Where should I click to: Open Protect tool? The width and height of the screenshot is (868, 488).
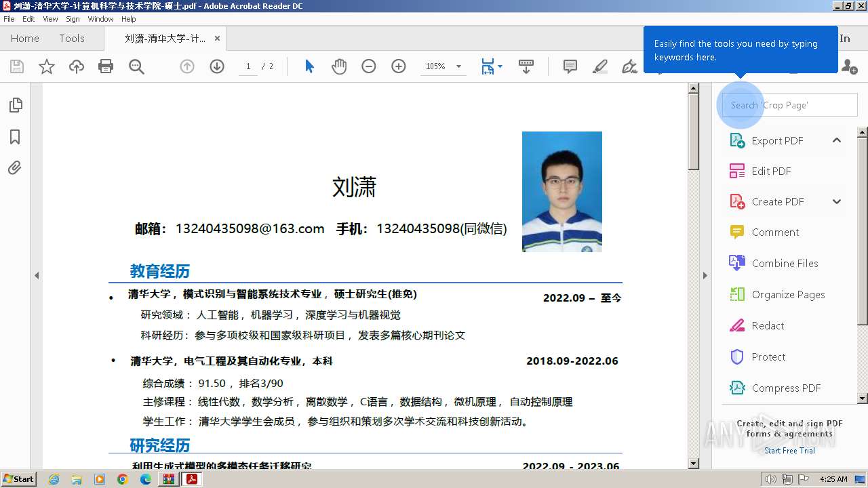(x=757, y=357)
